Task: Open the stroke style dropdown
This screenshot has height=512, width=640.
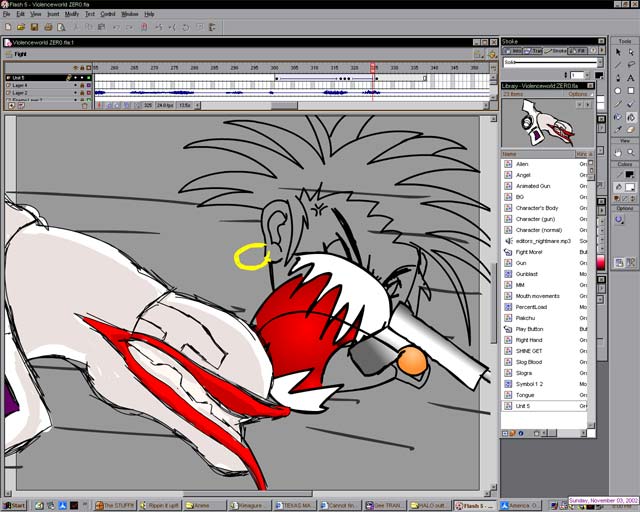Action: tap(600, 62)
